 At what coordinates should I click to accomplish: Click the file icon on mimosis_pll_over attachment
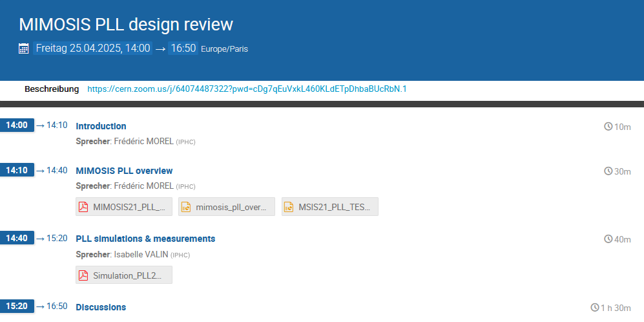(x=186, y=207)
